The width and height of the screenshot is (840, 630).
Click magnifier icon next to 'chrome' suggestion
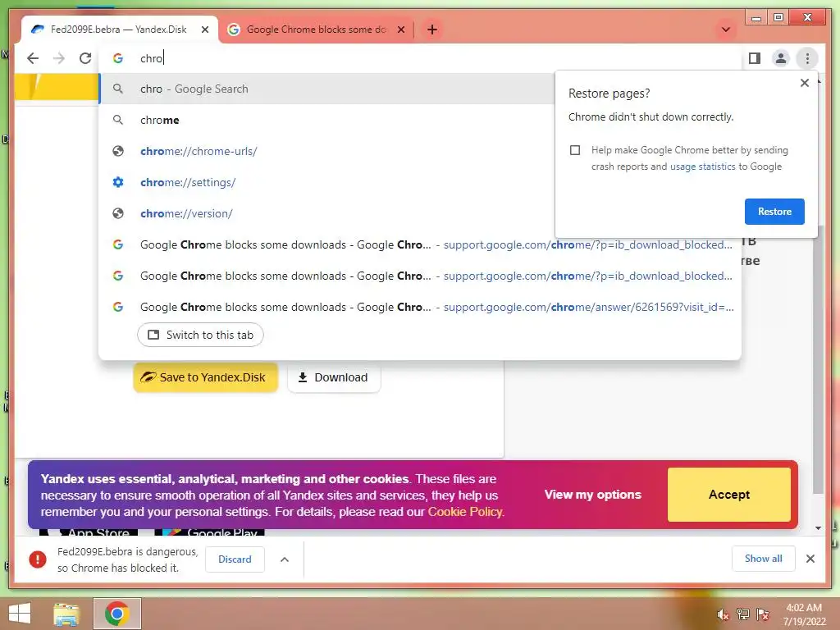tap(118, 120)
